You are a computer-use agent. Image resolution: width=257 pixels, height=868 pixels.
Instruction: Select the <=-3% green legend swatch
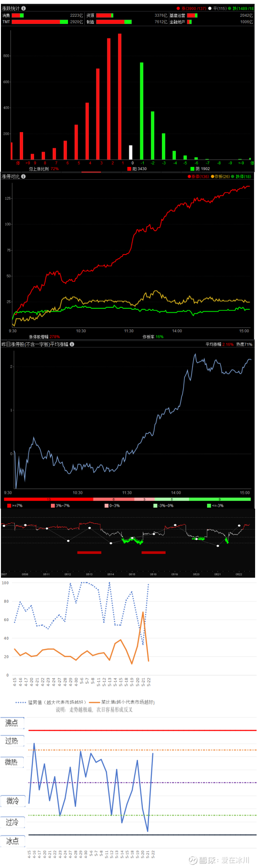pyautogui.click(x=209, y=506)
